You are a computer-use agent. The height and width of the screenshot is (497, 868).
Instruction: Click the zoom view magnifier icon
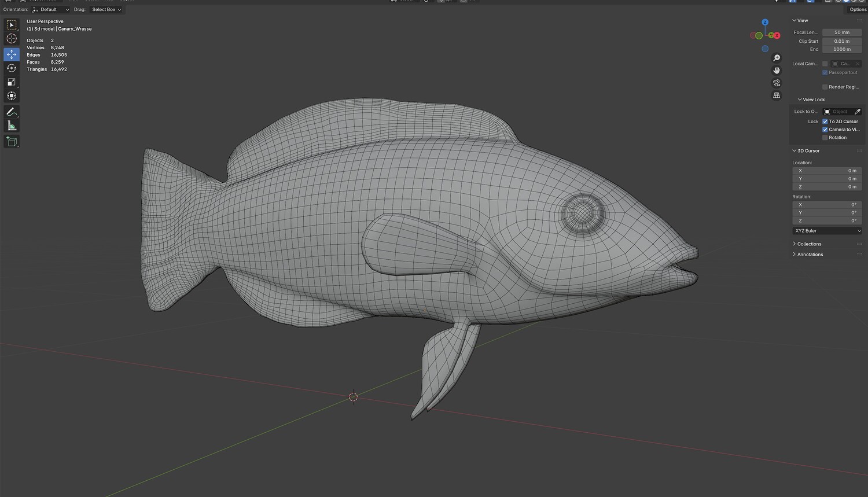coord(777,58)
